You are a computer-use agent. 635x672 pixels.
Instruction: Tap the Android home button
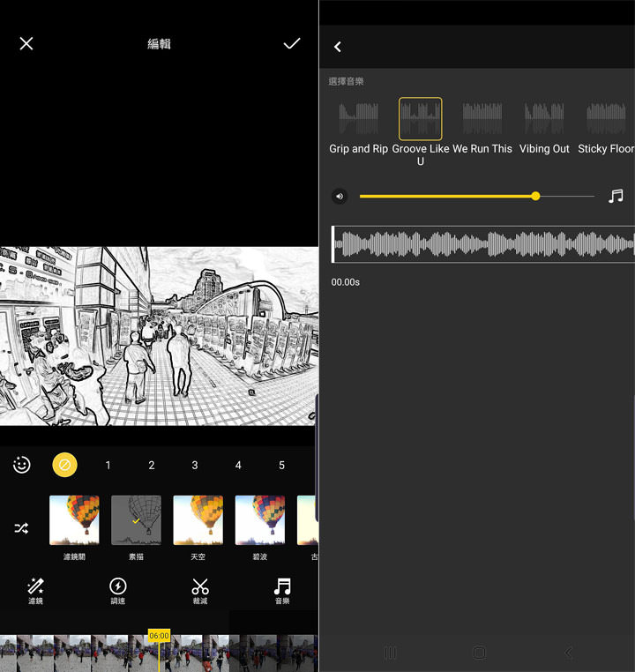pyautogui.click(x=479, y=653)
